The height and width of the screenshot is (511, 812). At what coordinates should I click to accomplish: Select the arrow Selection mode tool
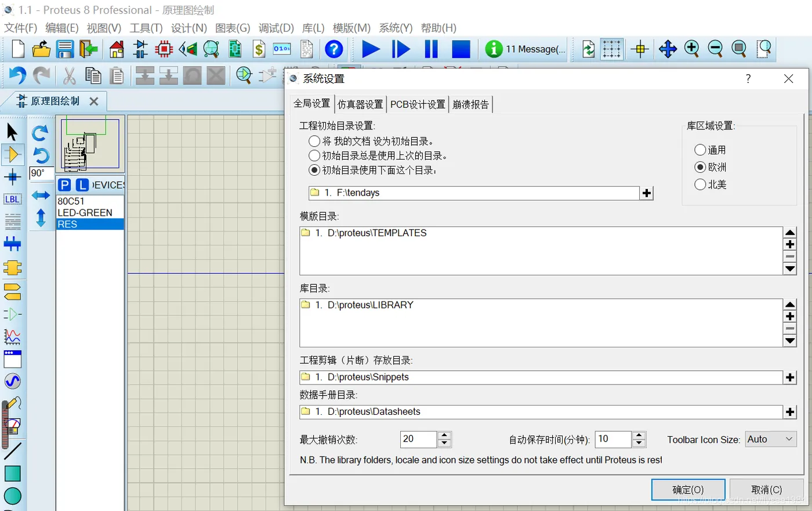[12, 132]
